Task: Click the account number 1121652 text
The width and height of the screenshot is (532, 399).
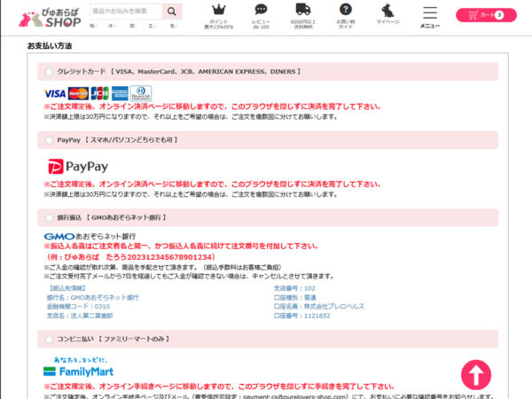Action: (317, 316)
